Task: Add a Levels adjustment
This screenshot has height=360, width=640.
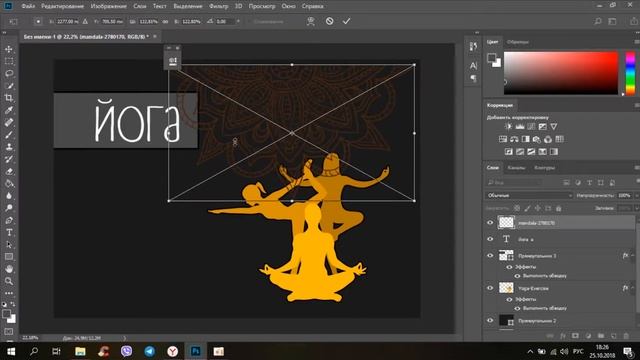Action: point(520,127)
